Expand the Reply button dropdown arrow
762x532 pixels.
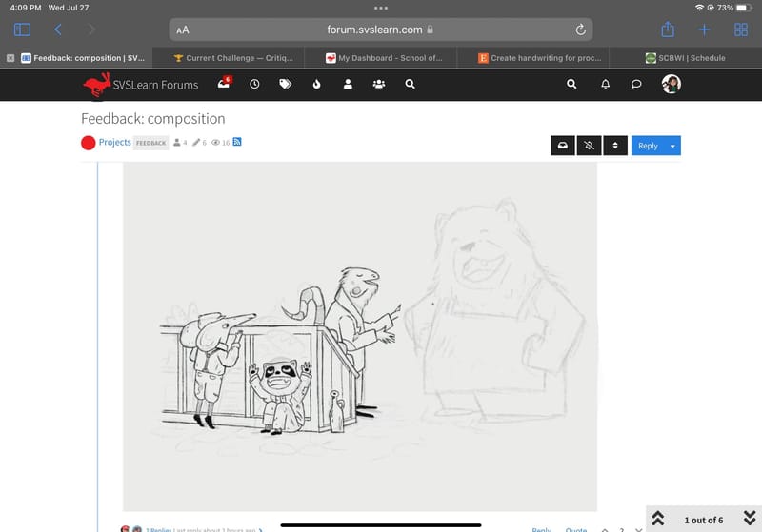(x=672, y=146)
